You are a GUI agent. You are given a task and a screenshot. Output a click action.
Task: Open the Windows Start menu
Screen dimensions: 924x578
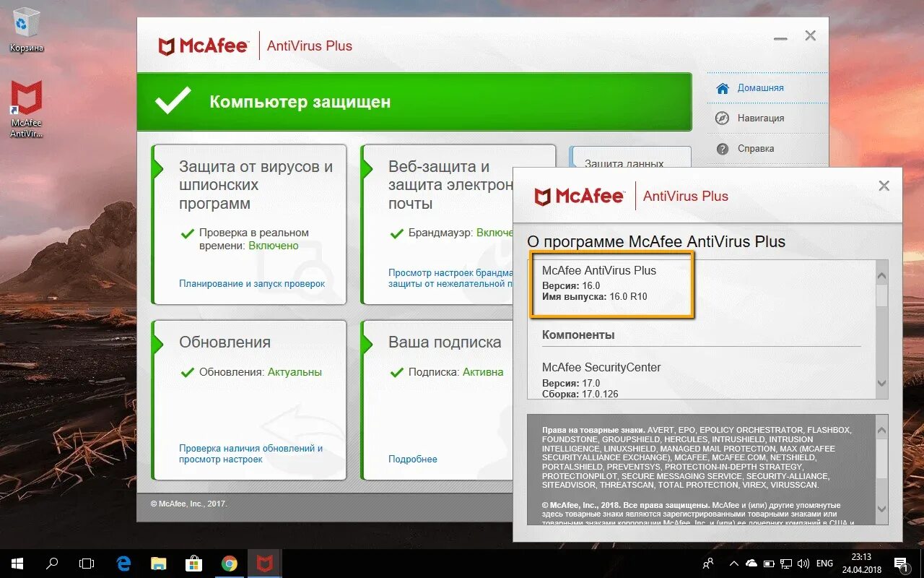17,564
